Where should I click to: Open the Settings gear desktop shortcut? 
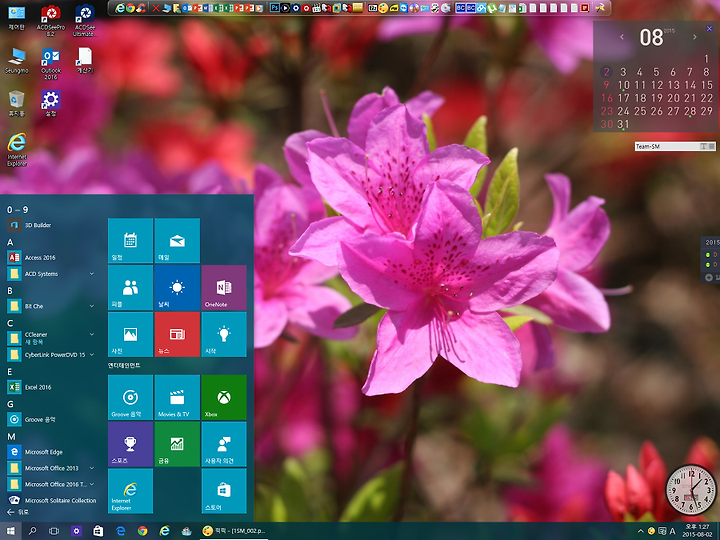click(51, 103)
